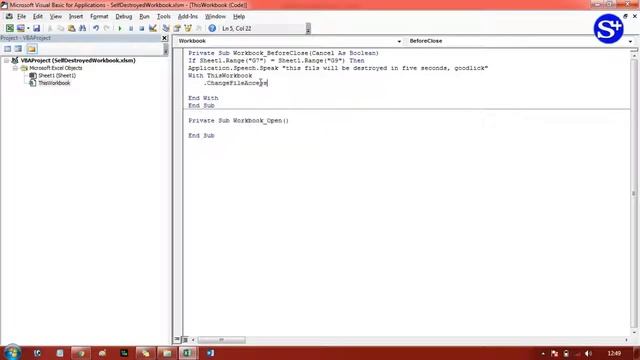Click the Application.Speech.Speak code line
This screenshot has height=360, width=640.
(x=338, y=68)
